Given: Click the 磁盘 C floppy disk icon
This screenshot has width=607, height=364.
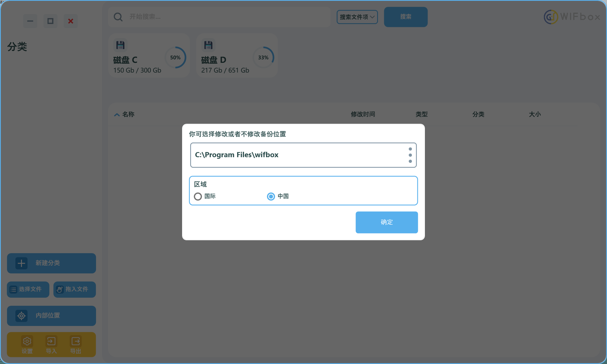Looking at the screenshot, I should pyautogui.click(x=120, y=45).
